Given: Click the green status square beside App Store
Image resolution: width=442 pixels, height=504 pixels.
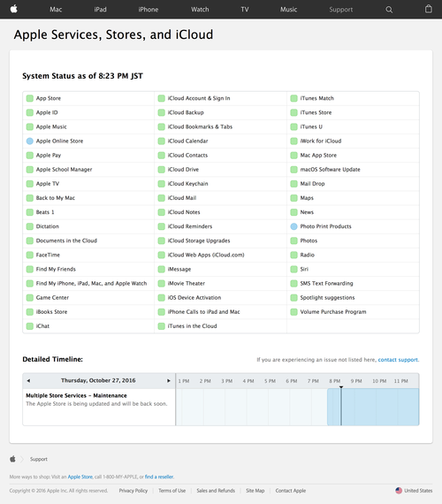Looking at the screenshot, I should (30, 98).
